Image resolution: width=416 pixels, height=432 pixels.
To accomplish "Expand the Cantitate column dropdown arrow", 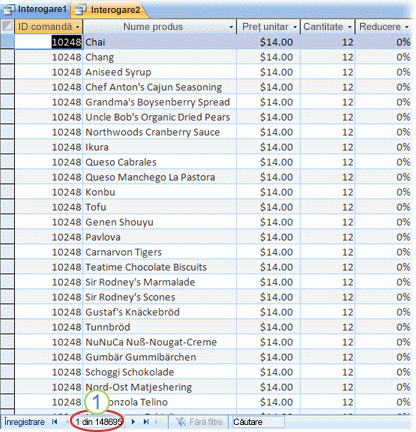I will click(x=349, y=27).
